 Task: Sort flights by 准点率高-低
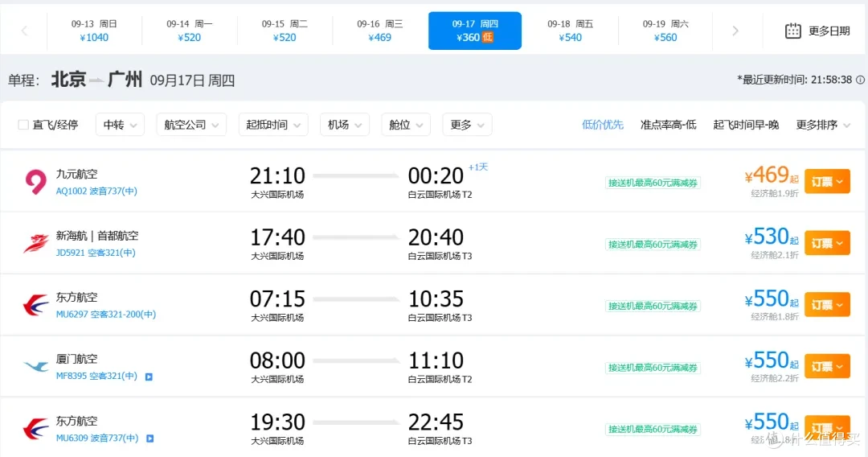[668, 125]
